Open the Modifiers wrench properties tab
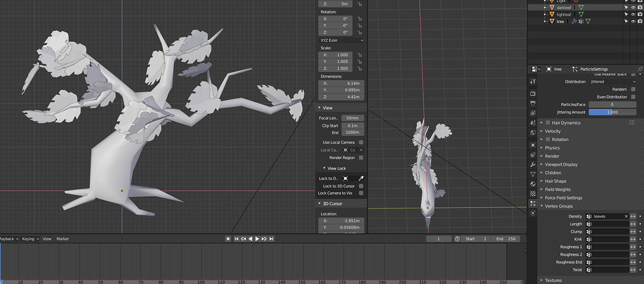The image size is (644, 284). [x=533, y=164]
